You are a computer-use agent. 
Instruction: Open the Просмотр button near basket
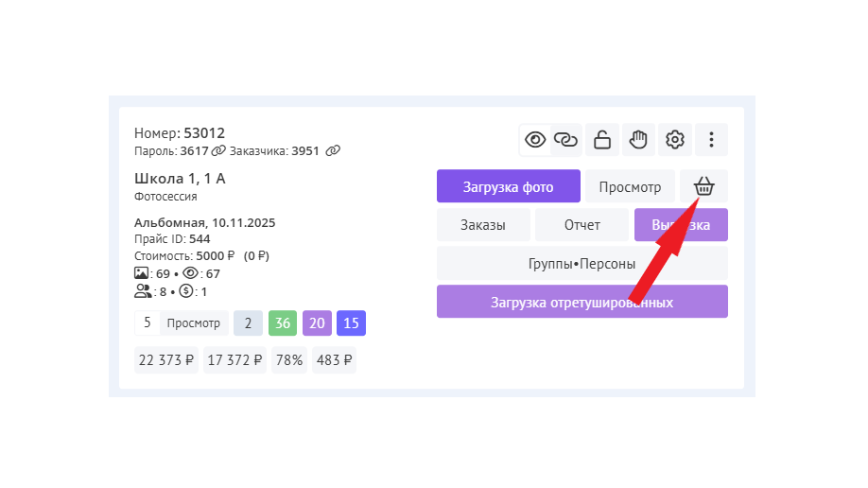pyautogui.click(x=630, y=186)
